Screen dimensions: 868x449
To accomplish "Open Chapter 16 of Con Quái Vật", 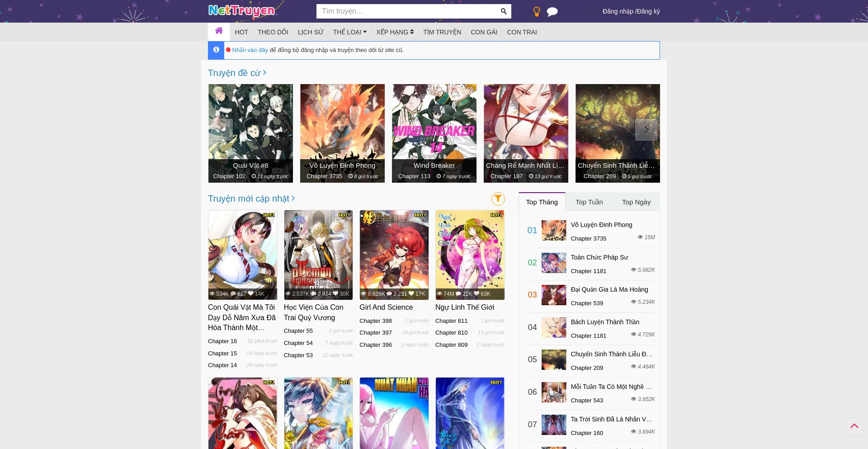I will [x=222, y=341].
